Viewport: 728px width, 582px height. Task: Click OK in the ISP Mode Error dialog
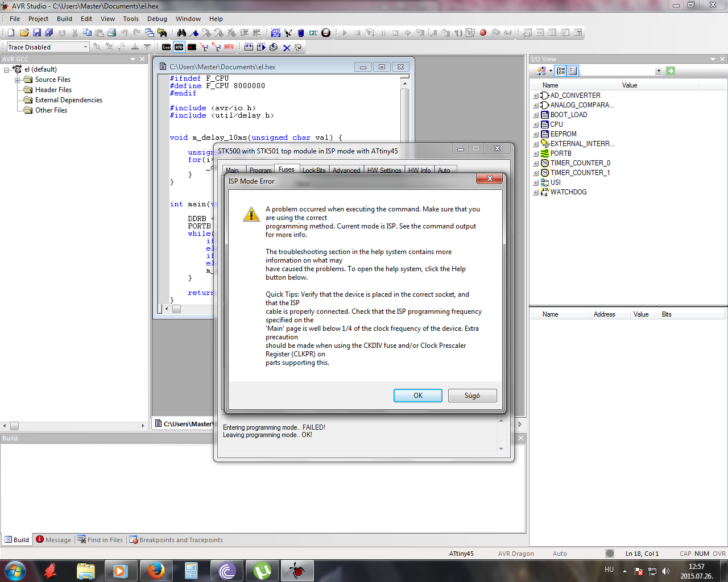[x=418, y=396]
